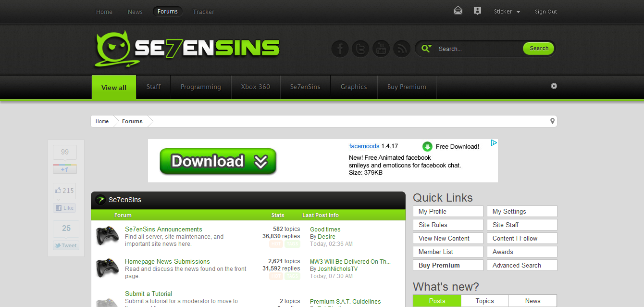This screenshot has height=307, width=644.
Task: Select the Posts tab under What's new
Action: pos(437,301)
